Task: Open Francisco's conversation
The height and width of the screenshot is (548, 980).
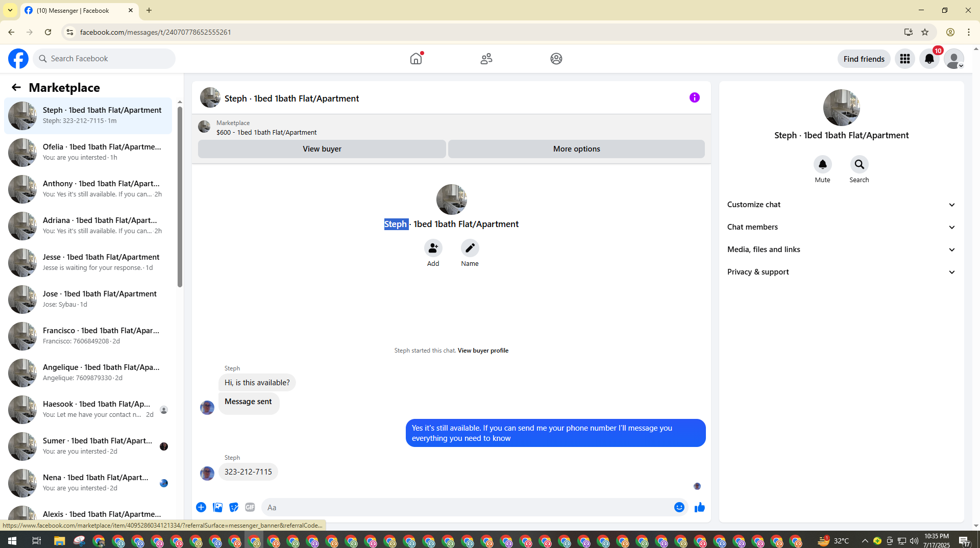Action: (x=88, y=336)
